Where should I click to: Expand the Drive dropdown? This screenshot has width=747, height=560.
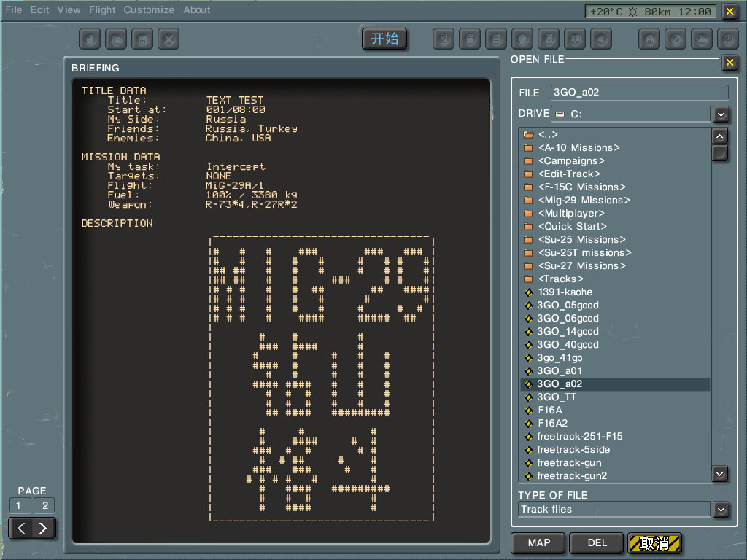tap(721, 114)
